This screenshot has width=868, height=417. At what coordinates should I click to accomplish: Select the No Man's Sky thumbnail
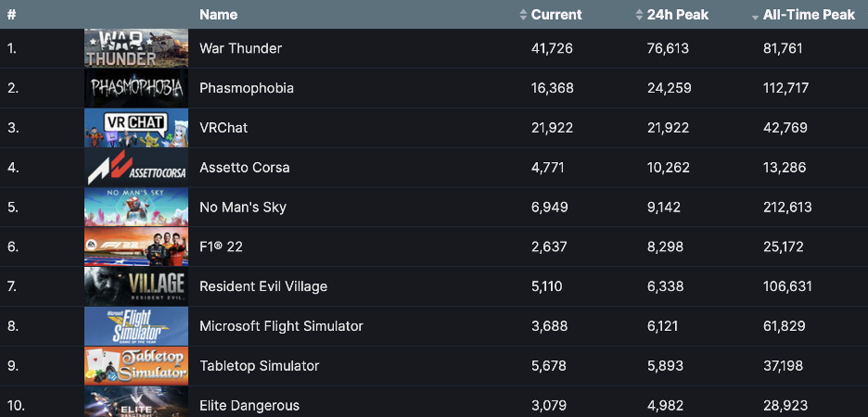tap(136, 208)
